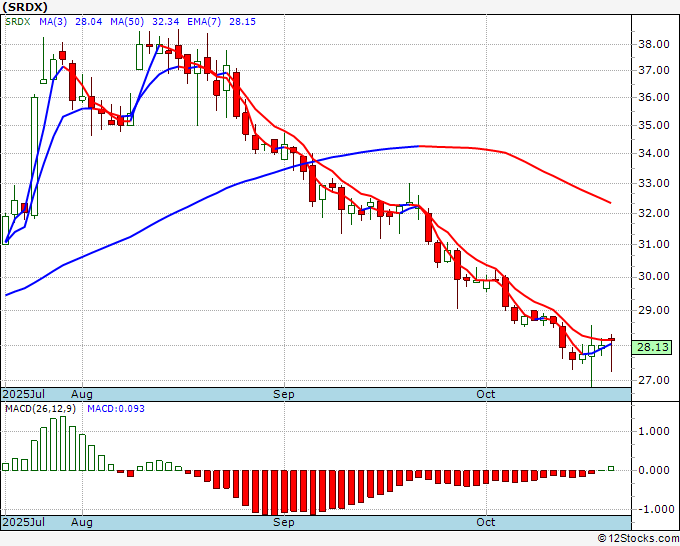Screen dimensions: 680x546
Task: Click the green 28.13 current price tag
Action: click(652, 347)
